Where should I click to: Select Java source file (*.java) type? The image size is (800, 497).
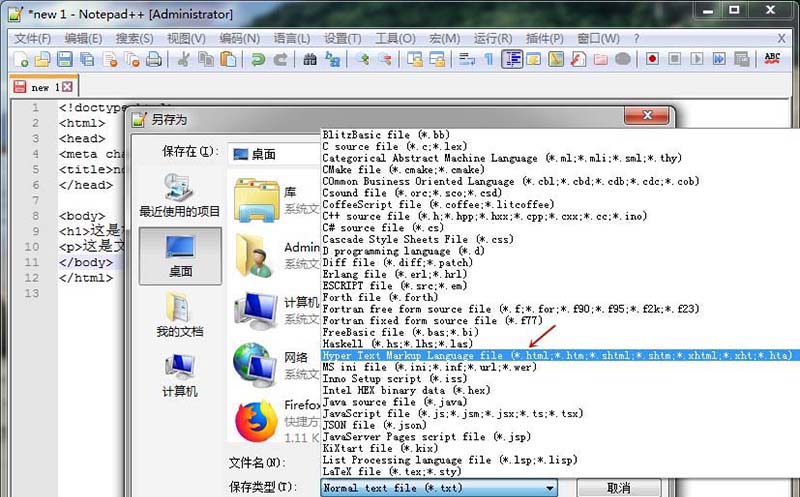[558, 402]
